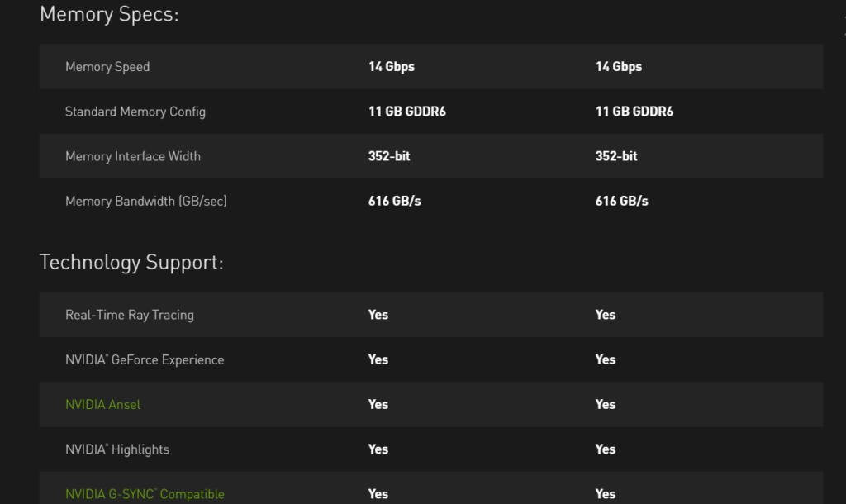Select second column Yes for NVIDIA Ansel

606,404
